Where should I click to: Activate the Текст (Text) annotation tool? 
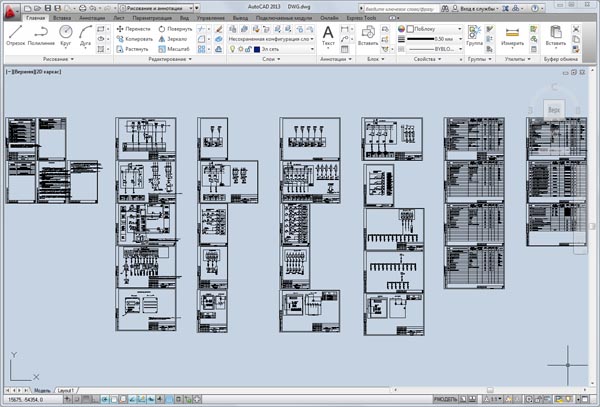tap(328, 36)
